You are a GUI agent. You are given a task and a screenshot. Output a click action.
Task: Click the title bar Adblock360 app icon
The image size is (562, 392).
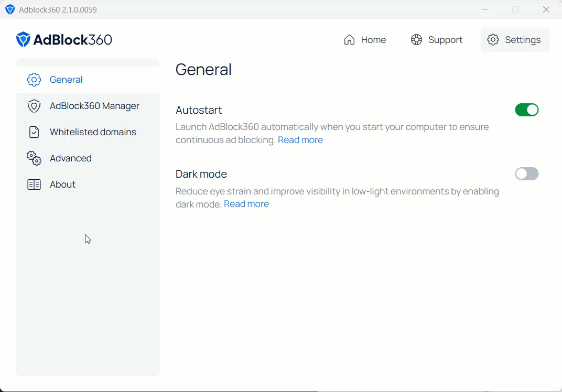pyautogui.click(x=9, y=9)
